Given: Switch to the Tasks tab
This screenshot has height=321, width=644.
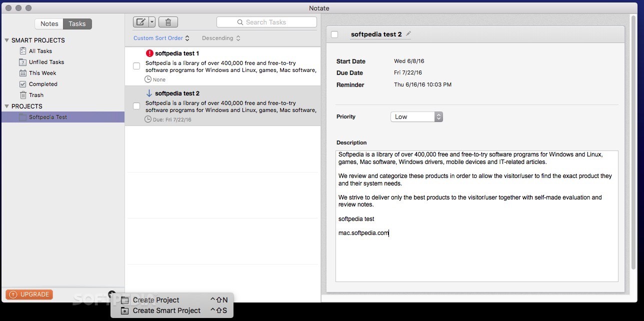Looking at the screenshot, I should [x=77, y=23].
